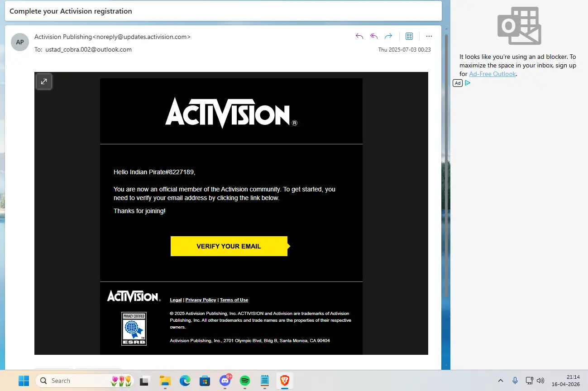588x391 pixels.
Task: Click the Reply all arrow icon
Action: 374,36
